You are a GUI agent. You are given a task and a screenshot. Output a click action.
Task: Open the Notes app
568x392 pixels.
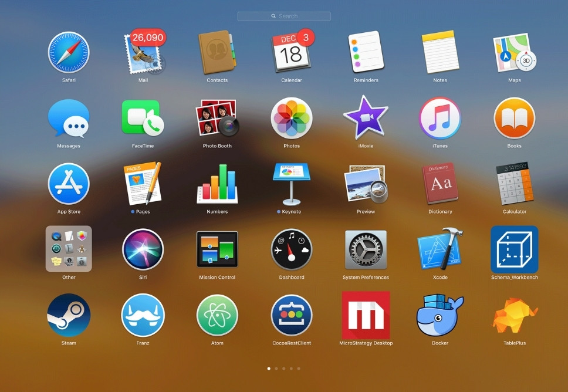point(440,52)
